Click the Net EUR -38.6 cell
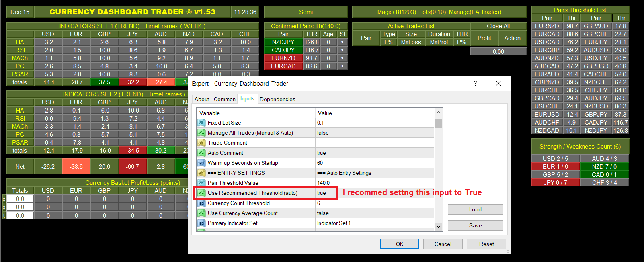644x262 pixels. point(76,166)
